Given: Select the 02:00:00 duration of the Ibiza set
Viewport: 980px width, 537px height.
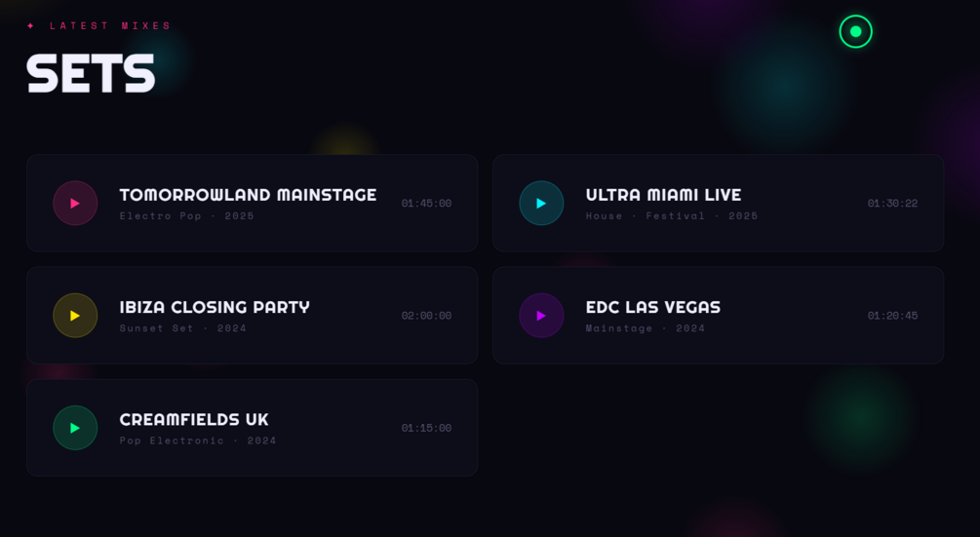Looking at the screenshot, I should [x=426, y=316].
